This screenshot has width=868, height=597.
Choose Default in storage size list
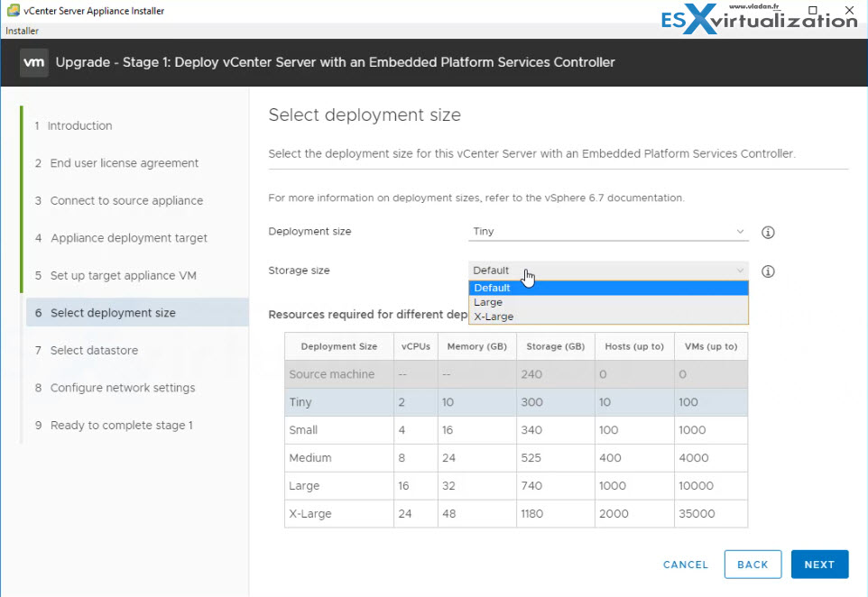608,288
